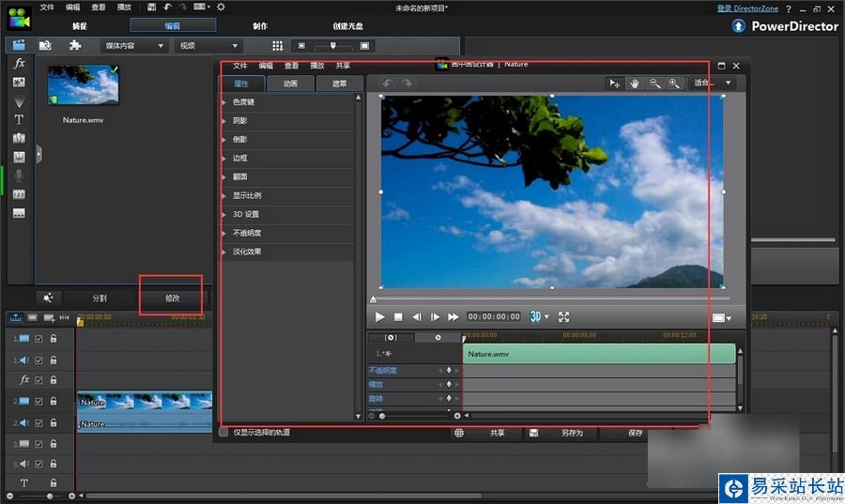Play the preview in PiP designer

380,317
